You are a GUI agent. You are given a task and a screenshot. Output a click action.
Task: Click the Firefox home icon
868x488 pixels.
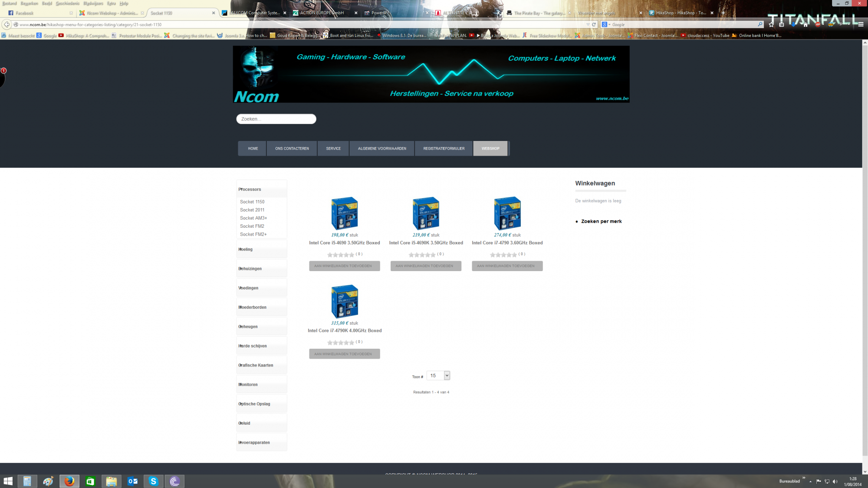pos(806,25)
